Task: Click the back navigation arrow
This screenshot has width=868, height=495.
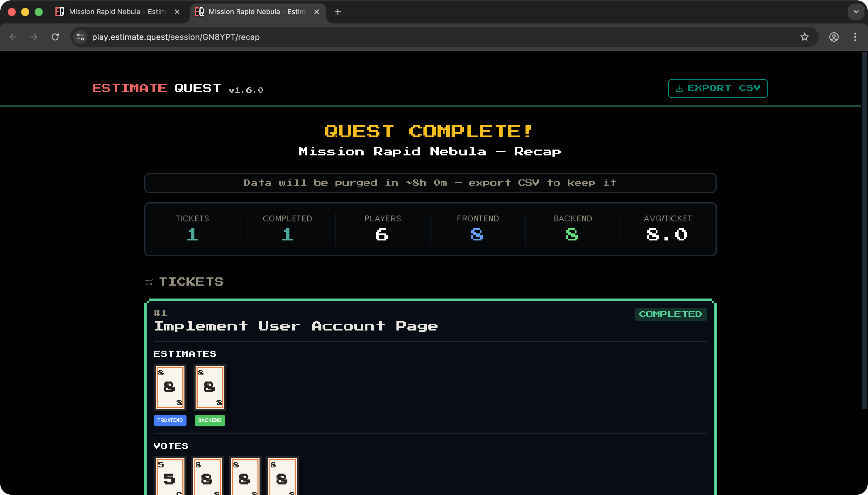Action: [x=13, y=37]
